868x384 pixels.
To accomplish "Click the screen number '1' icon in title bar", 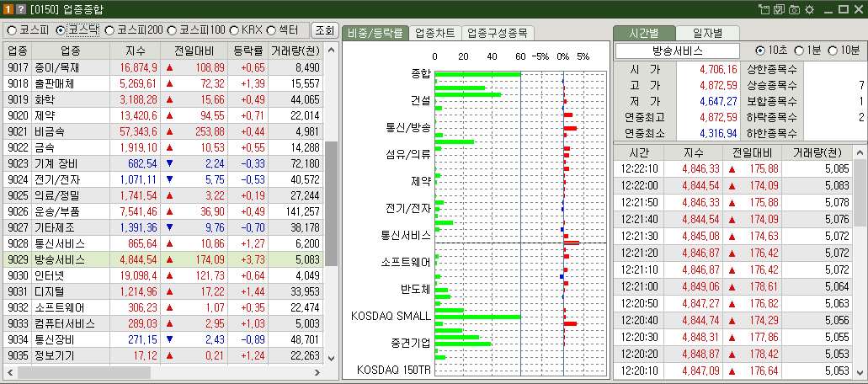I will [9, 9].
